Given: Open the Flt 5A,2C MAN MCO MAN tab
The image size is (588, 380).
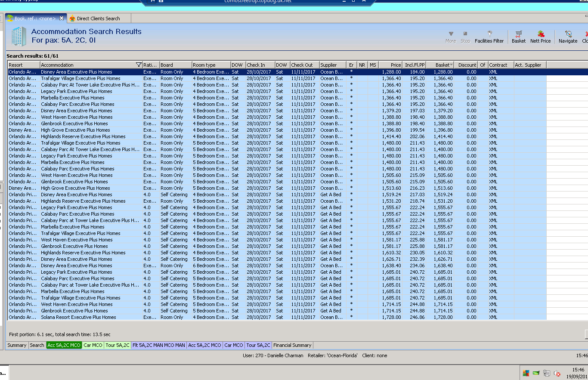Looking at the screenshot, I should coord(158,345).
